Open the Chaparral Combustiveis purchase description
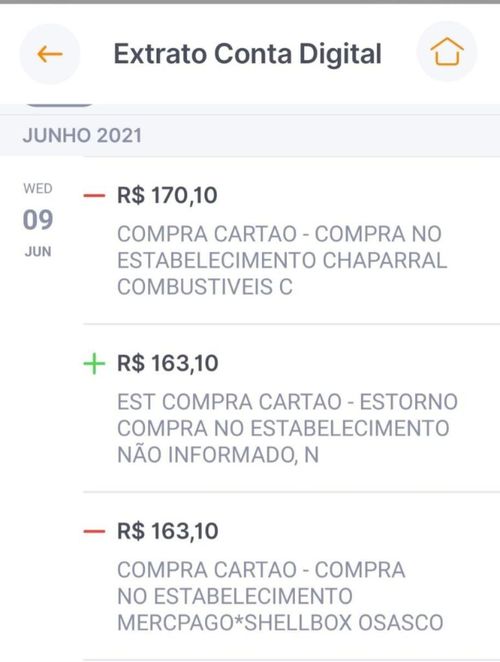The height and width of the screenshot is (662, 500). pyautogui.click(x=282, y=260)
